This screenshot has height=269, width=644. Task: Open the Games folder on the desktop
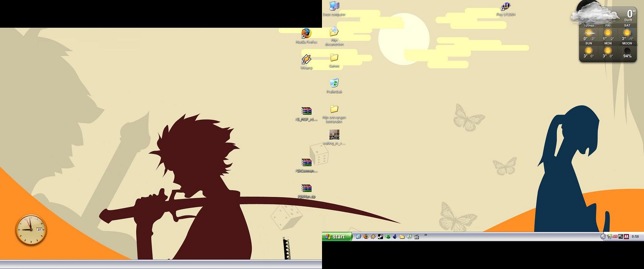(x=334, y=60)
